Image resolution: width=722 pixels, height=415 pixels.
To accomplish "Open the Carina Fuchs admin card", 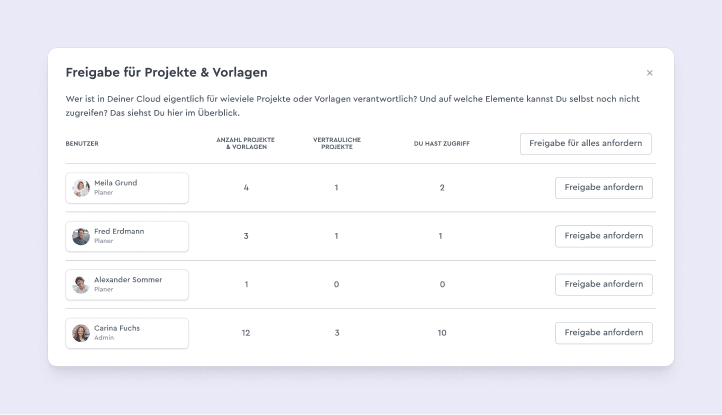I will (x=127, y=333).
